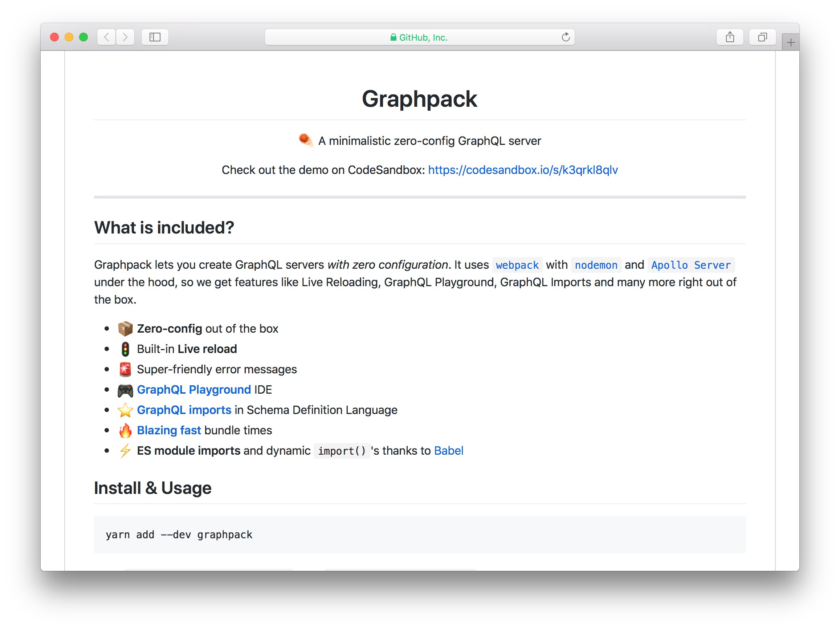
Task: Close the Safari window with red button
Action: pyautogui.click(x=55, y=37)
